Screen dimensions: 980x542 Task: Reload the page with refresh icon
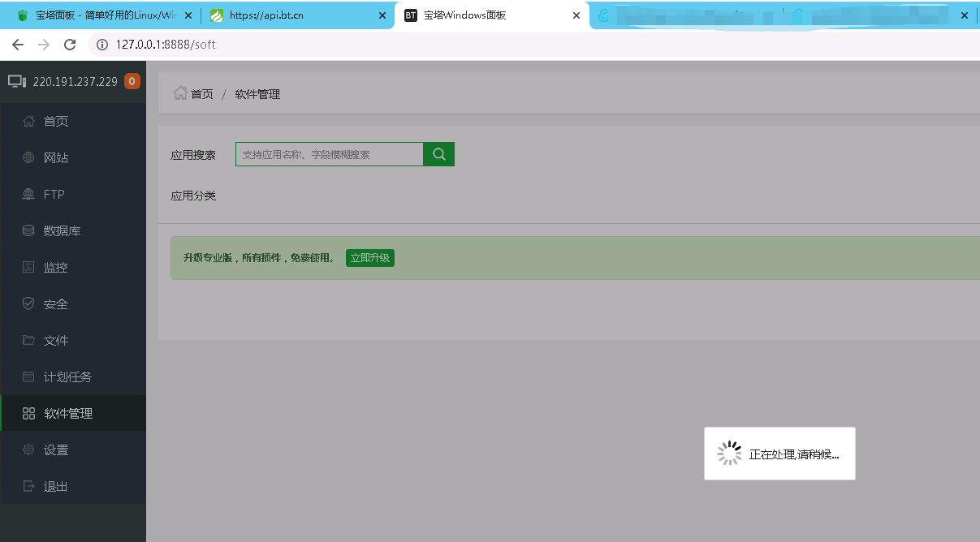pos(70,45)
